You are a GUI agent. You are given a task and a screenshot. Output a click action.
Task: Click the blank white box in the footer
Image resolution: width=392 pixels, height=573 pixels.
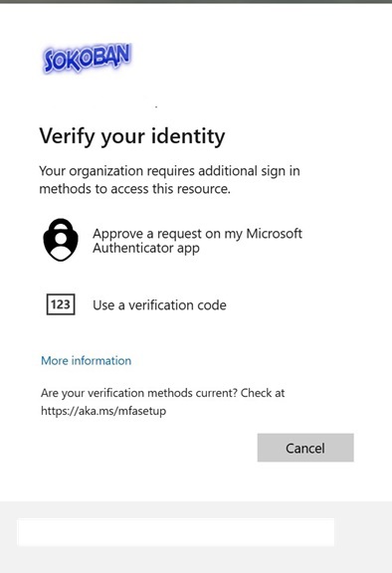176,532
